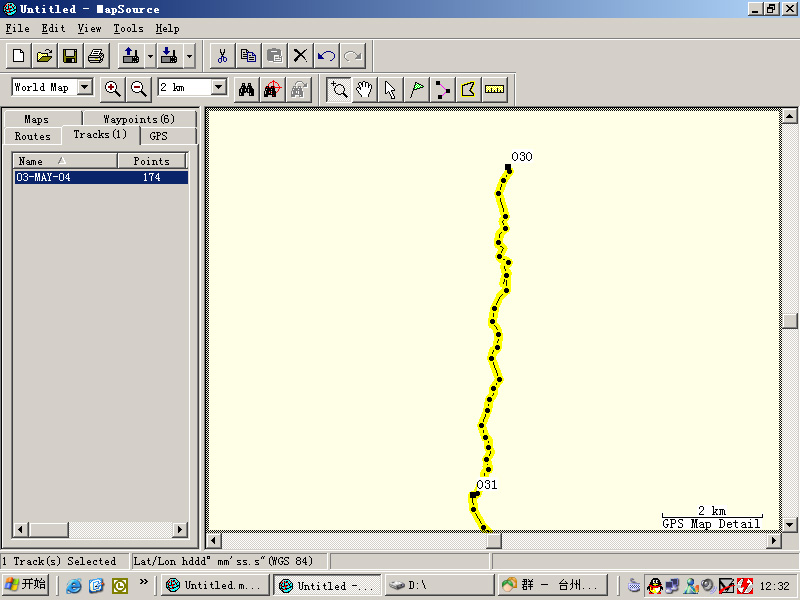The image size is (800, 600).
Task: Open the Edit menu
Action: pyautogui.click(x=53, y=29)
